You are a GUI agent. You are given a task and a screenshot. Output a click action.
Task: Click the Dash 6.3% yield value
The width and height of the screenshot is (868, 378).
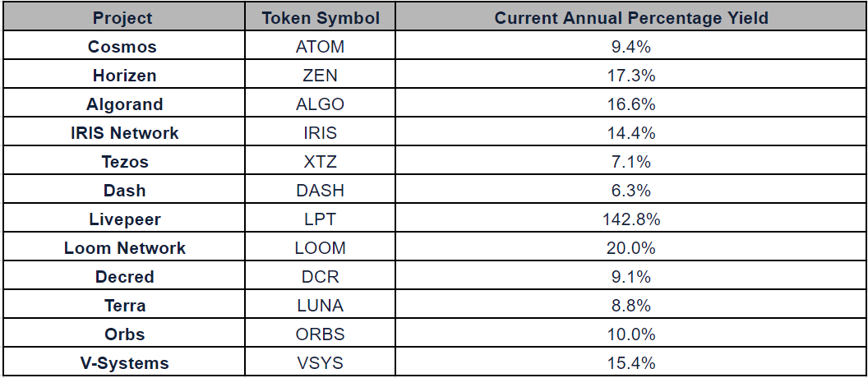coord(630,191)
